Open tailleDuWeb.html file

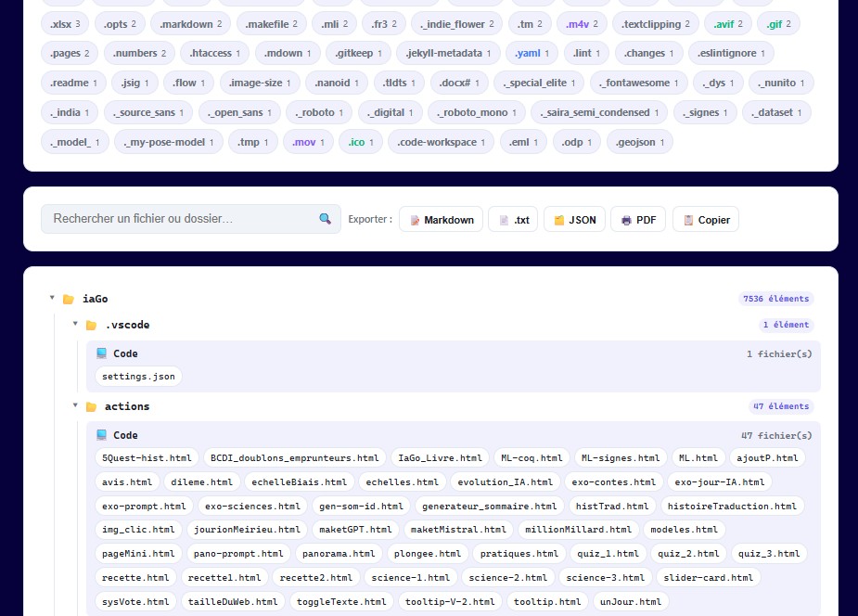click(233, 602)
